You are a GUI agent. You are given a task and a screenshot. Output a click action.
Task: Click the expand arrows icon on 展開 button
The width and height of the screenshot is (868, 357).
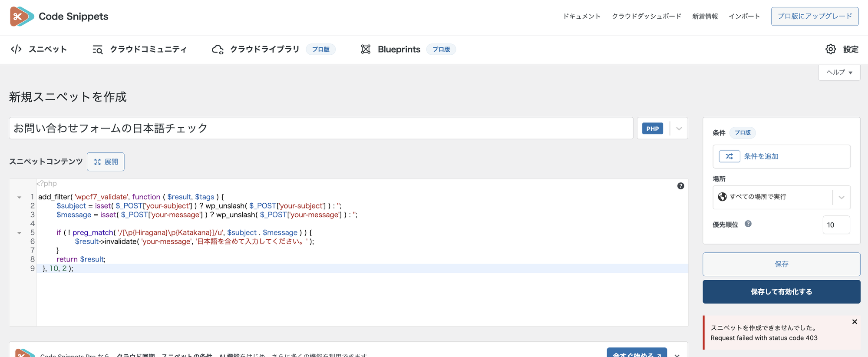coord(98,162)
